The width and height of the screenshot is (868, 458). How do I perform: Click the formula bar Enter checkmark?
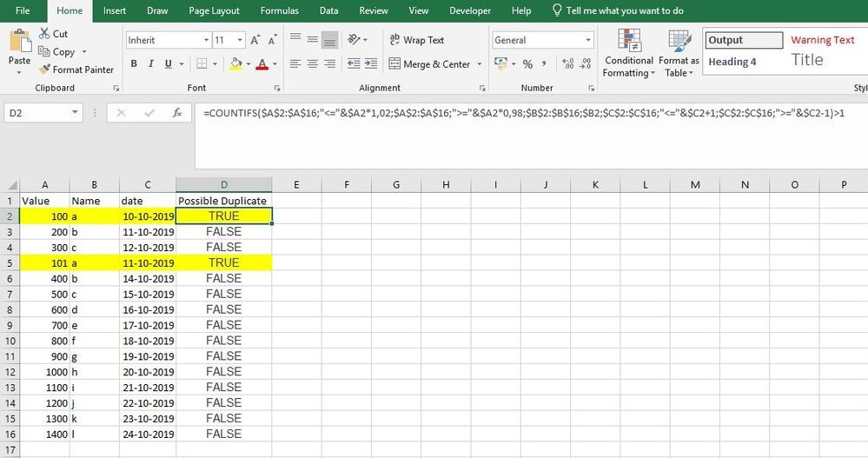pos(149,113)
